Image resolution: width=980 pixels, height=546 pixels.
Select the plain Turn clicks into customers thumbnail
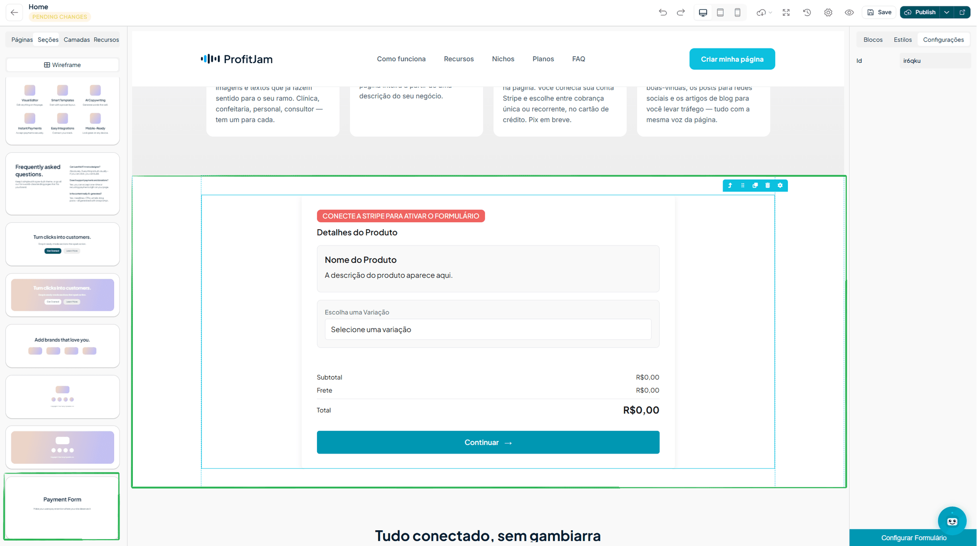(x=63, y=244)
